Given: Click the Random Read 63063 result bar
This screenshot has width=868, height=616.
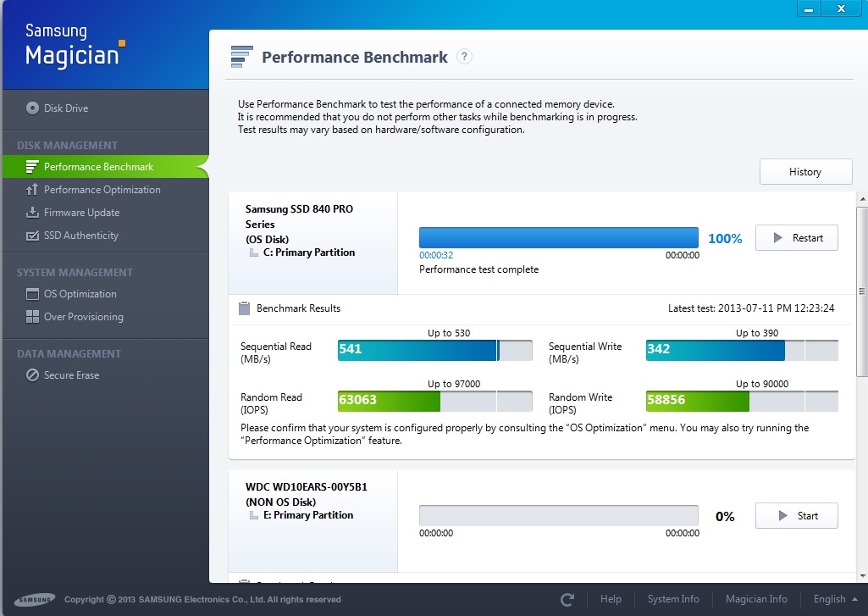Looking at the screenshot, I should (435, 401).
